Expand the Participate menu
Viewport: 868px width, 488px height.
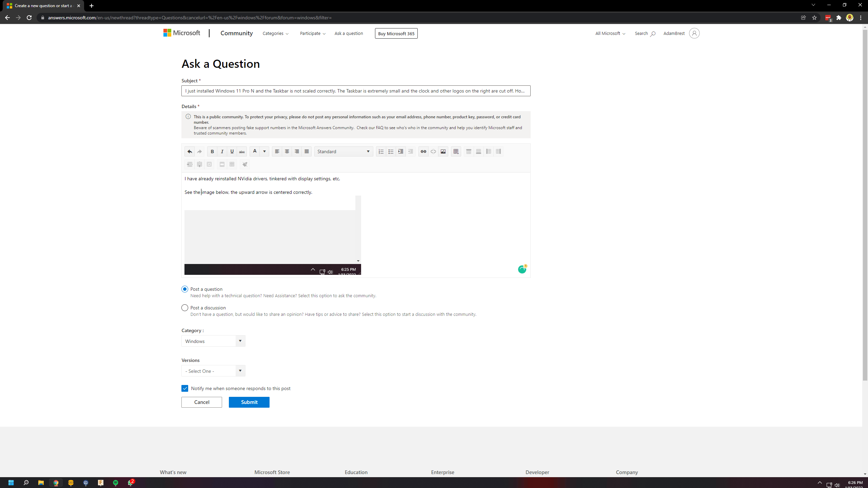tap(312, 33)
